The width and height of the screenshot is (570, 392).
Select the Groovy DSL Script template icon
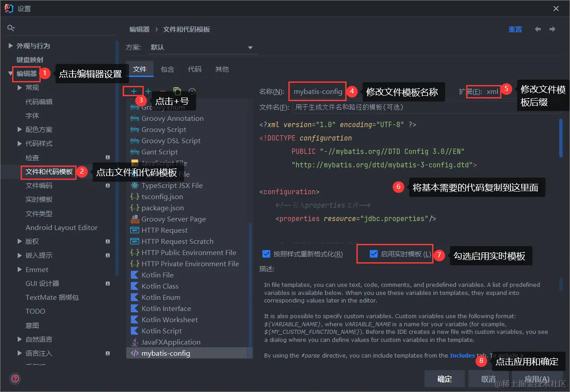[x=134, y=141]
